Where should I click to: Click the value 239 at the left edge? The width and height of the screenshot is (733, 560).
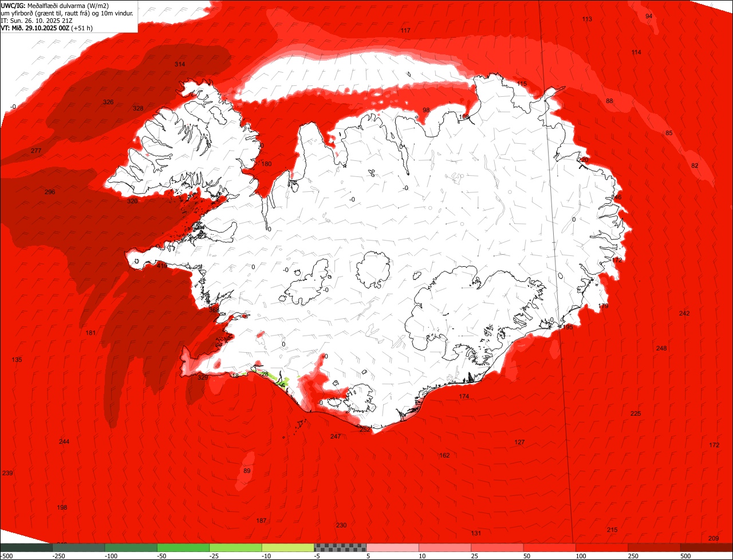pyautogui.click(x=7, y=473)
